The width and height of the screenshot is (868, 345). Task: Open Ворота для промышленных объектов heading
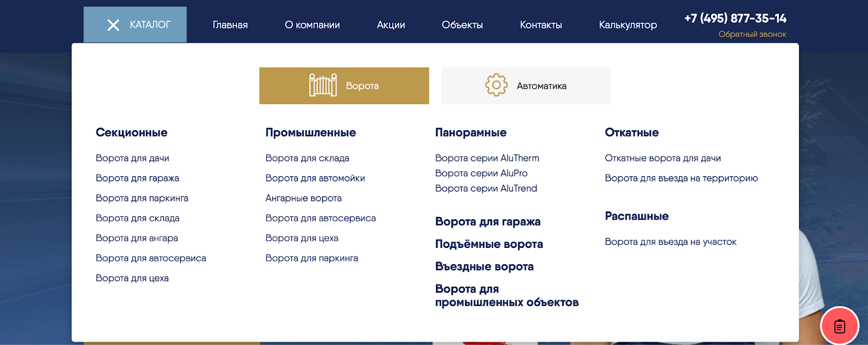point(507,296)
